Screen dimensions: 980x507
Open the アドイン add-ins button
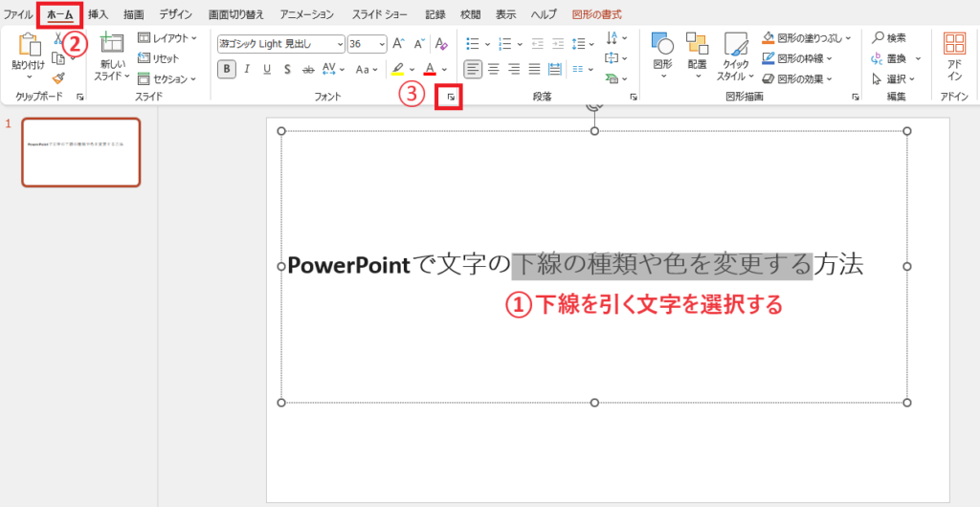(954, 56)
